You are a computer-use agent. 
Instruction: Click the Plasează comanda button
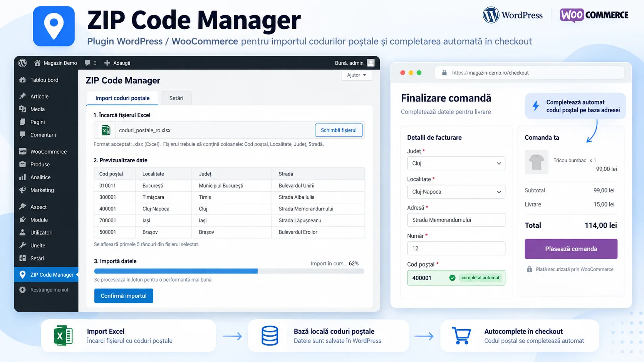(x=571, y=249)
